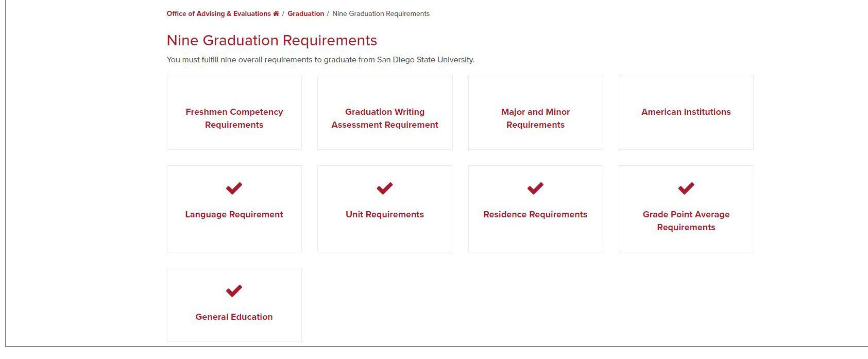The width and height of the screenshot is (868, 359).
Task: Click checkmark icon above General Education
Action: coord(234,291)
